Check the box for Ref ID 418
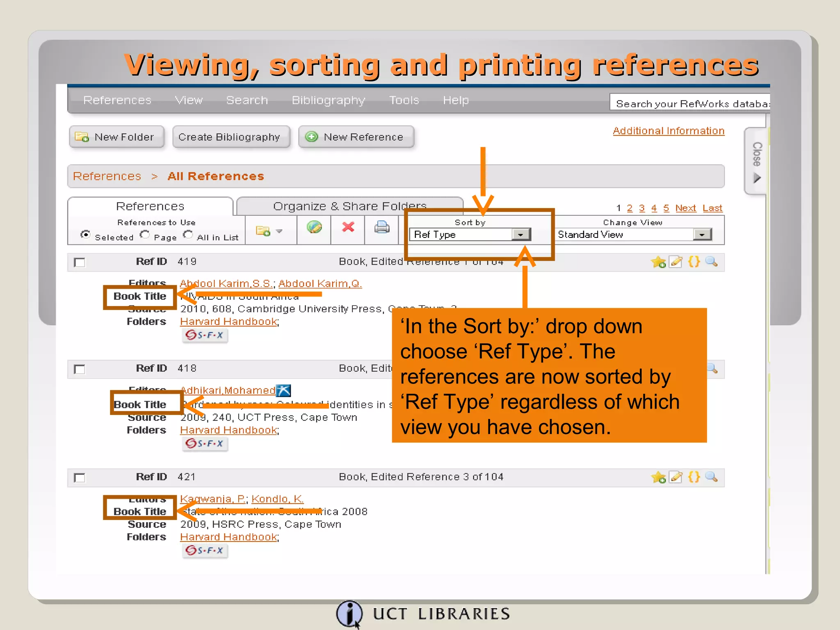The height and width of the screenshot is (630, 840). tap(80, 370)
